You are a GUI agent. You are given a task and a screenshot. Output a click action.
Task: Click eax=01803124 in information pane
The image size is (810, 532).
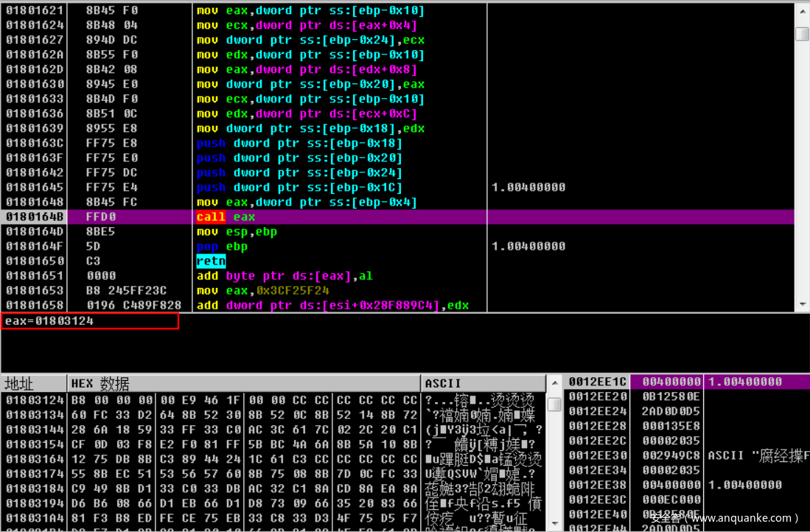point(49,321)
